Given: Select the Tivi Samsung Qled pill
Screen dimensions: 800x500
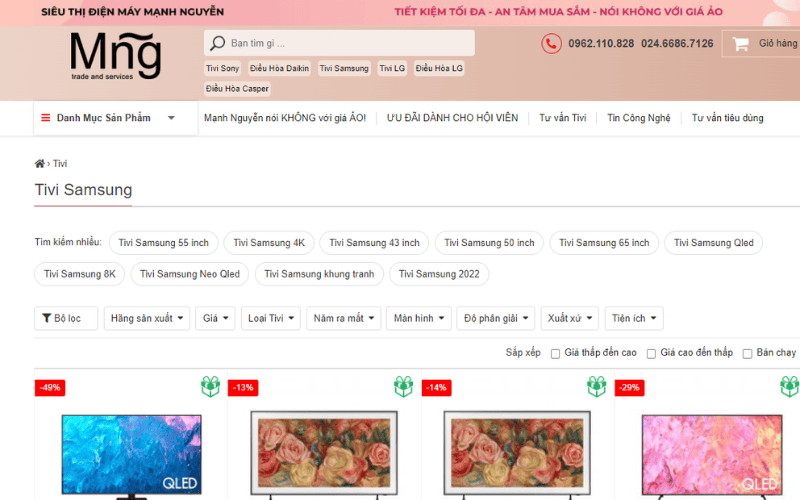Looking at the screenshot, I should click(x=714, y=243).
